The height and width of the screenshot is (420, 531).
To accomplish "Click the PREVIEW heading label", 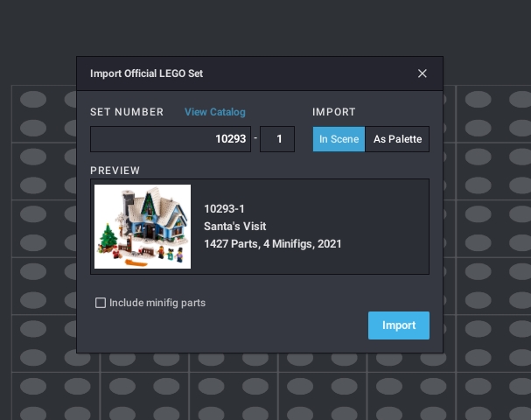I will coord(115,171).
